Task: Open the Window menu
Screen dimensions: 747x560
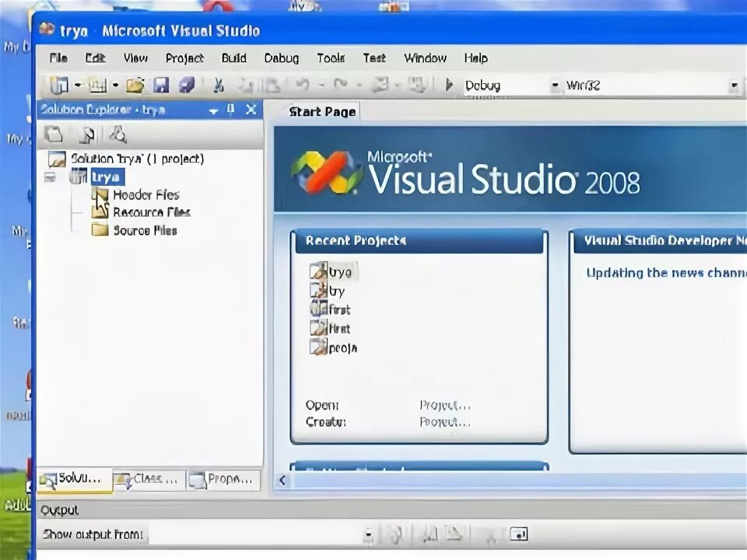Action: [x=425, y=58]
